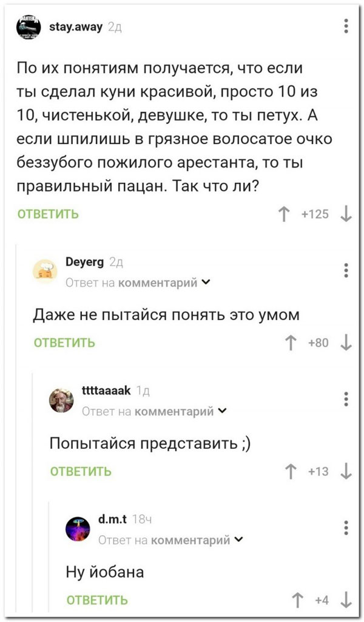
Task: Downvote the stay.away comment
Action: pos(345,214)
